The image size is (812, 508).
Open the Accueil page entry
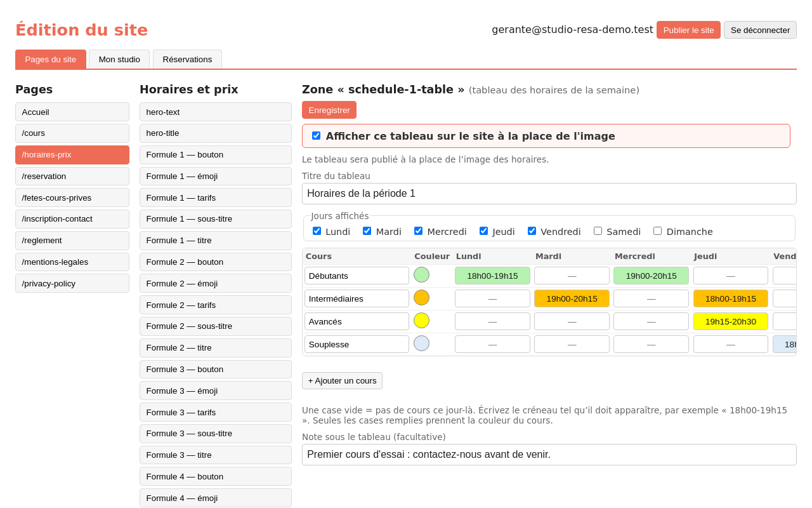(x=72, y=112)
